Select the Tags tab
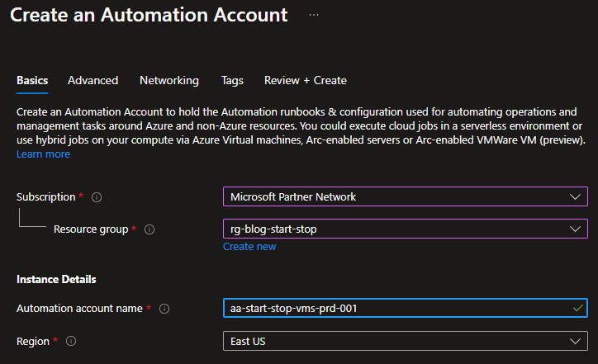 [x=232, y=80]
